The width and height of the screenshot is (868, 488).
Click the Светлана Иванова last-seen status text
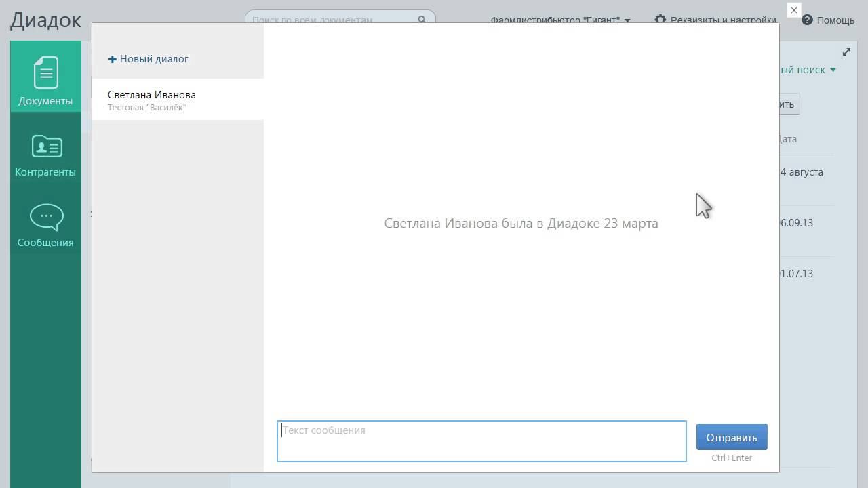[x=521, y=223]
